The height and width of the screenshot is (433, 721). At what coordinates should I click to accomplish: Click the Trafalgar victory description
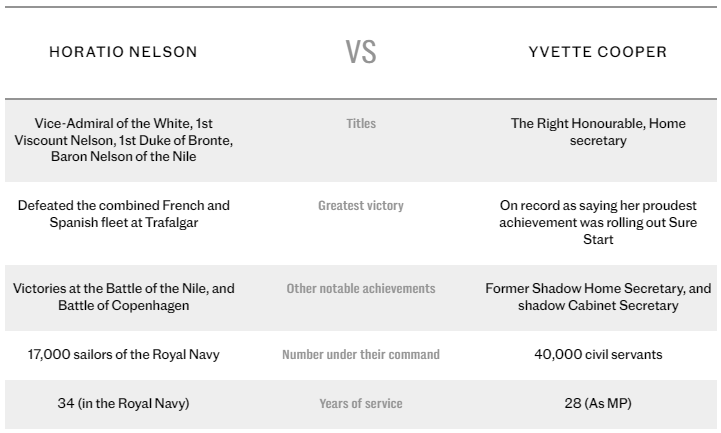click(x=123, y=214)
